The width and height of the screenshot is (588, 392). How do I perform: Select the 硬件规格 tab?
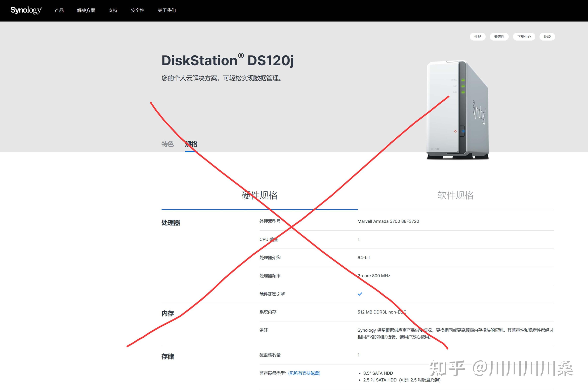pos(259,195)
